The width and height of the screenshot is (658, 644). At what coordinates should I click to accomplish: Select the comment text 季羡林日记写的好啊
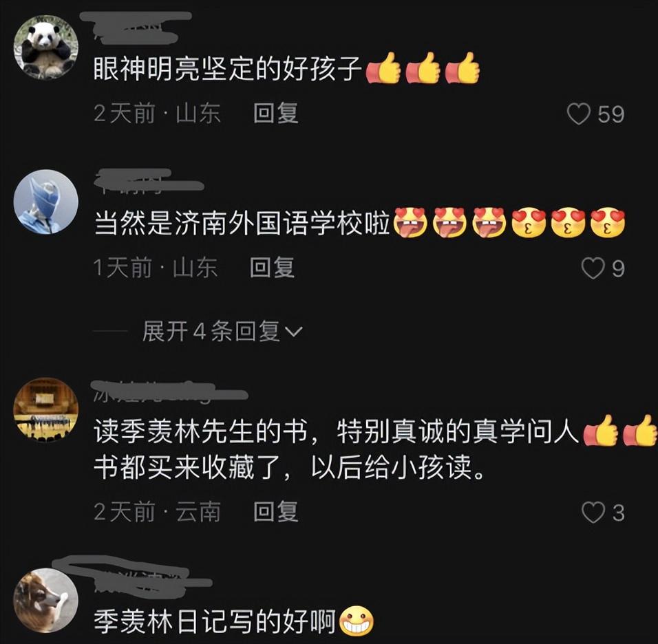[215, 621]
